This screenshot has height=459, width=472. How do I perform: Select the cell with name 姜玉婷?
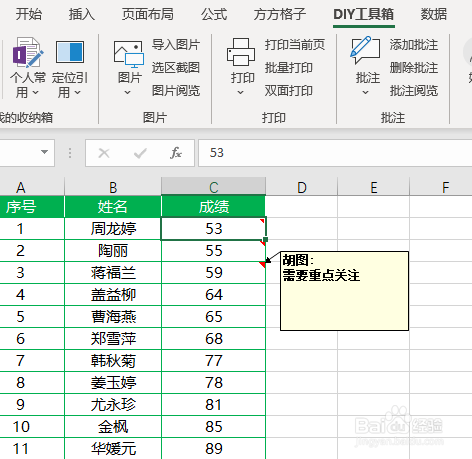tap(113, 383)
